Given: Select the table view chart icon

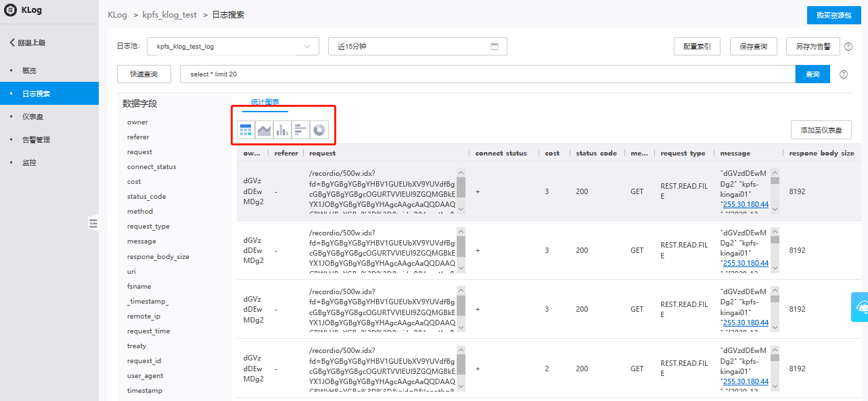Looking at the screenshot, I should (x=246, y=130).
